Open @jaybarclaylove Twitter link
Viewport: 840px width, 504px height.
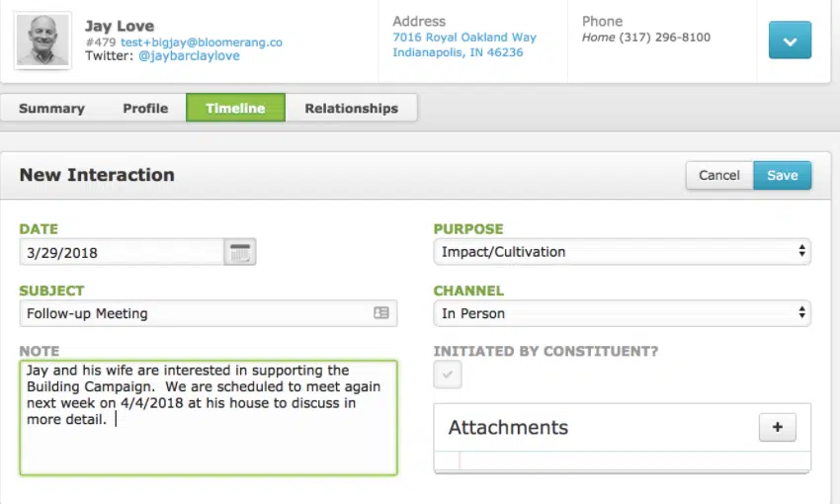189,56
